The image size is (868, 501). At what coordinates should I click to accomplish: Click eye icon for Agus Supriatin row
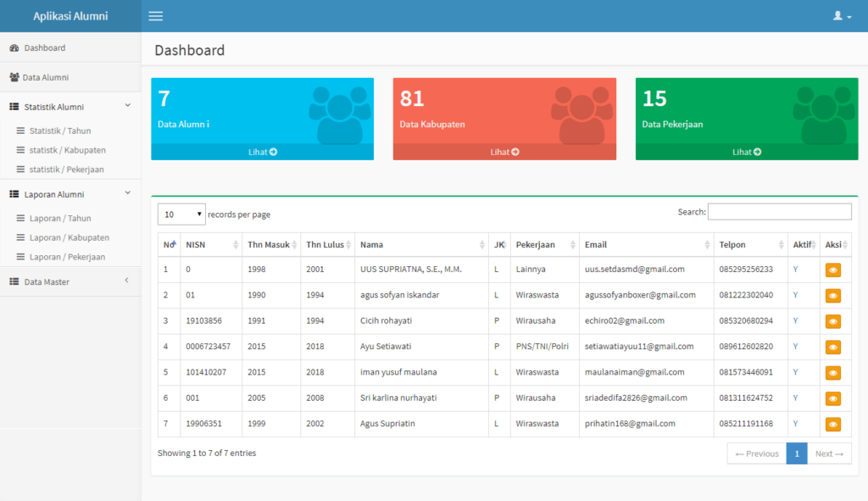[x=833, y=424]
